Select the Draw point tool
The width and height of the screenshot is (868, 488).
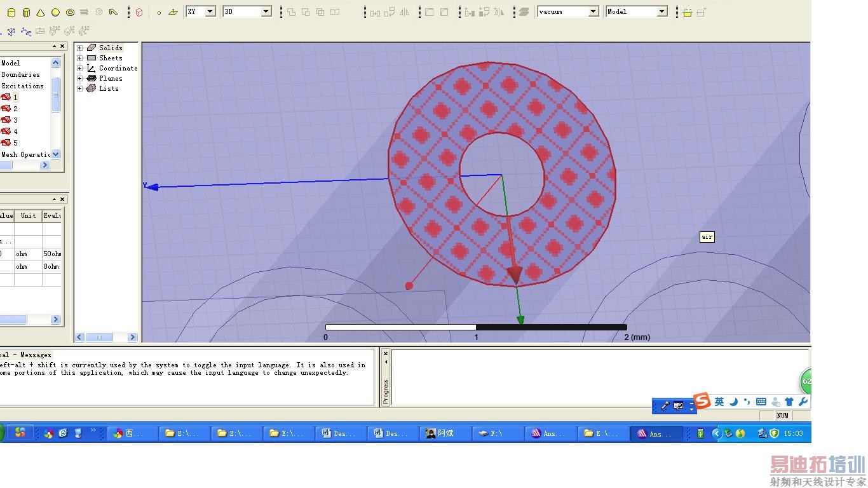159,12
